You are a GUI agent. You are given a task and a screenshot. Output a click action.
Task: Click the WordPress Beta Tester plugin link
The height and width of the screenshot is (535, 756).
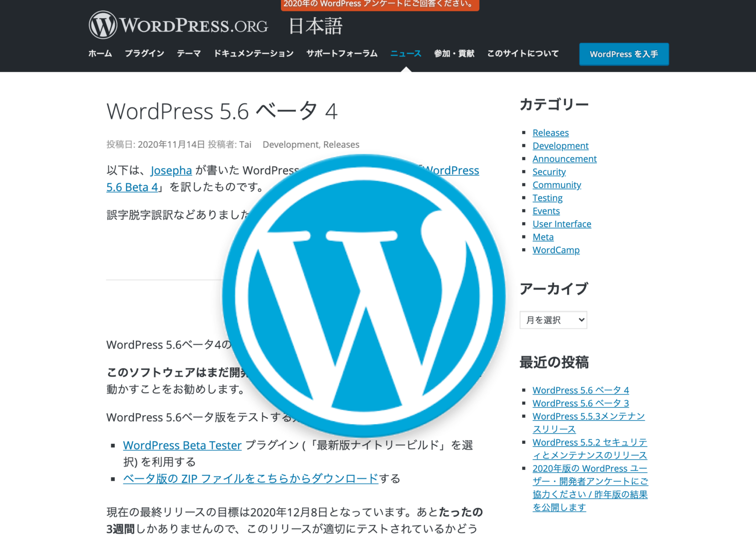point(182,445)
